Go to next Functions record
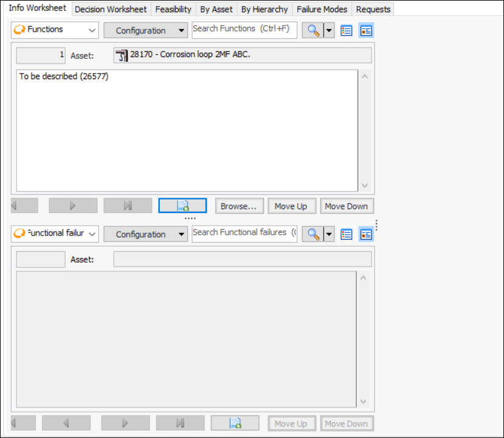504x438 pixels. click(x=73, y=206)
